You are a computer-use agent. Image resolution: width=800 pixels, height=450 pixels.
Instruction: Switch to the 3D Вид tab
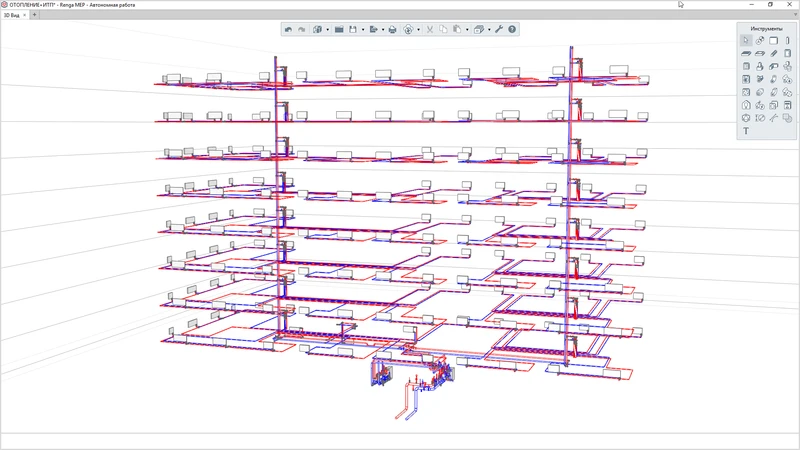point(13,15)
